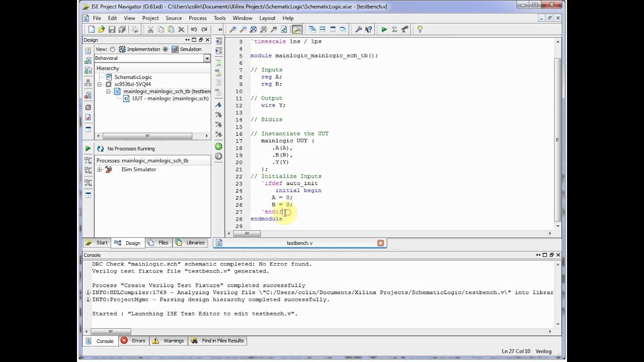Expand the ISim Simulator process node
The width and height of the screenshot is (644, 362).
(99, 169)
